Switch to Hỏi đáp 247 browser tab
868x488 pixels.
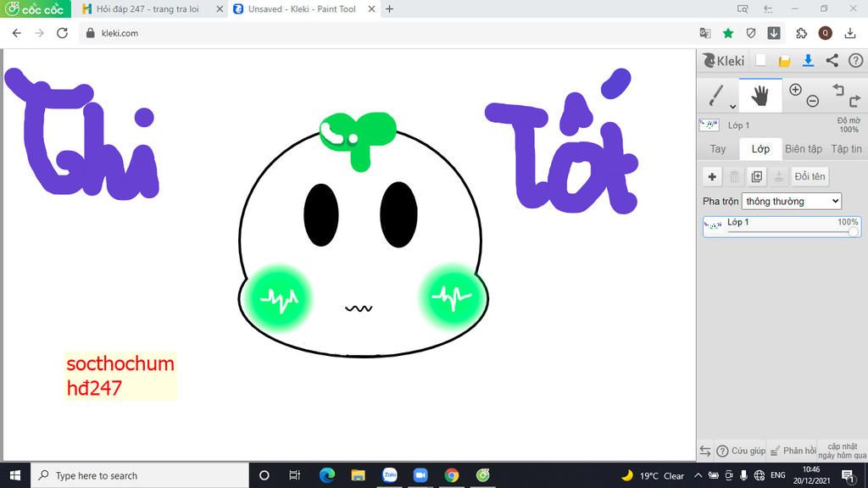147,8
